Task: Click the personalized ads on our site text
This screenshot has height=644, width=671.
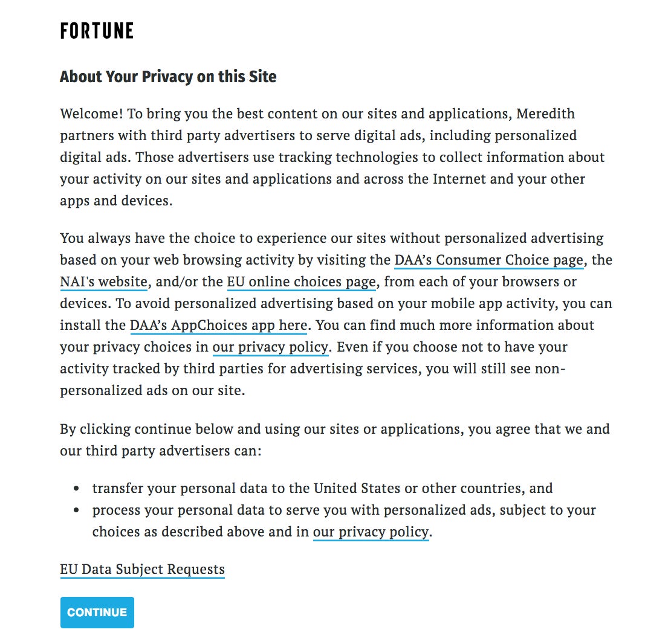Action: click(x=152, y=391)
